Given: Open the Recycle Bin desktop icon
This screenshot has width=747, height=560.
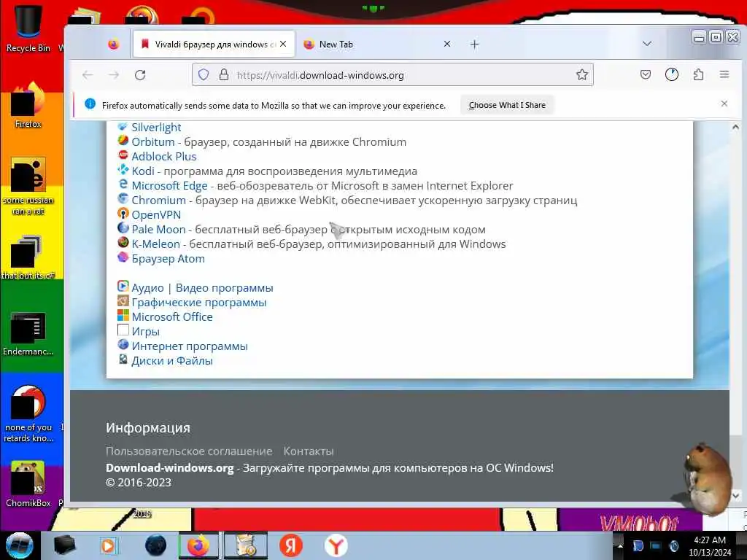Looking at the screenshot, I should pyautogui.click(x=28, y=27).
